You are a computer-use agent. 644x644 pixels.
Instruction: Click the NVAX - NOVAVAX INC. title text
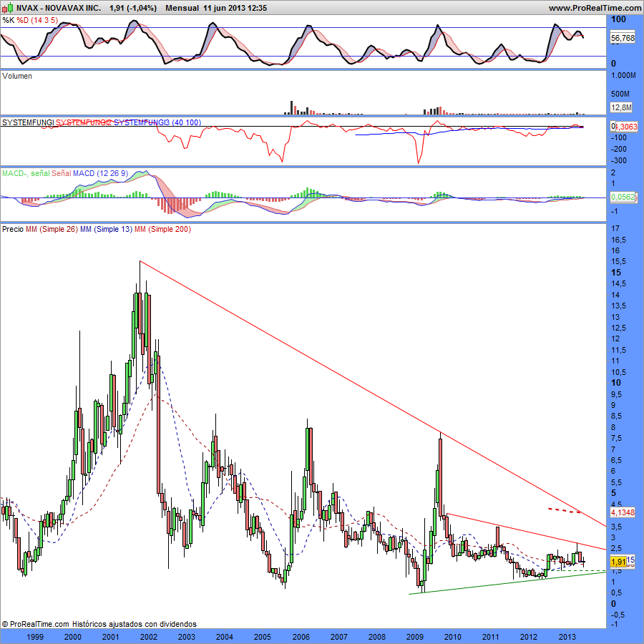tap(59, 8)
